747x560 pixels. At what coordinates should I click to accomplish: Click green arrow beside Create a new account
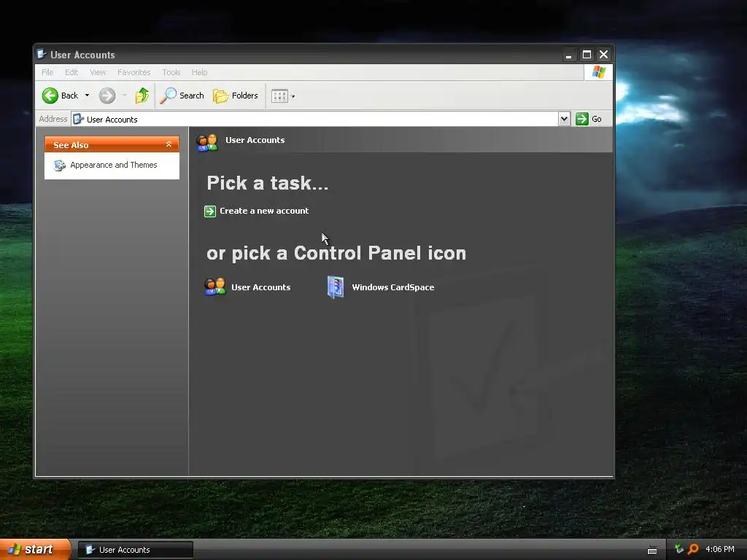tap(210, 211)
